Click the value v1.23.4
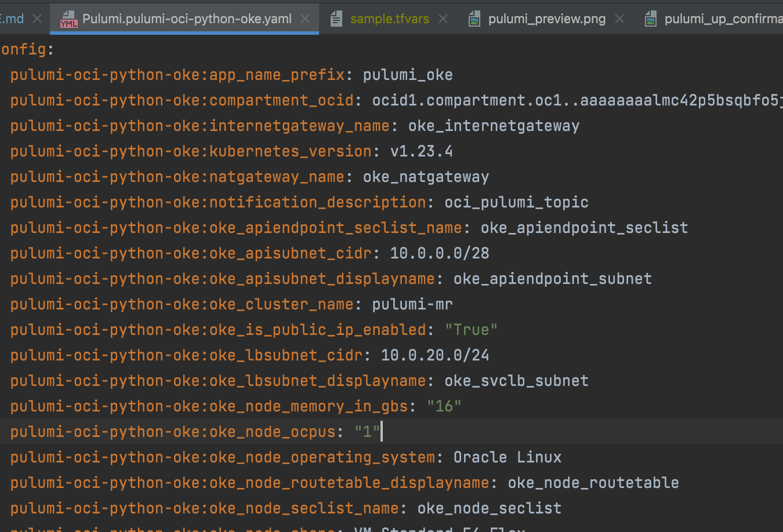This screenshot has height=532, width=783. 422,151
